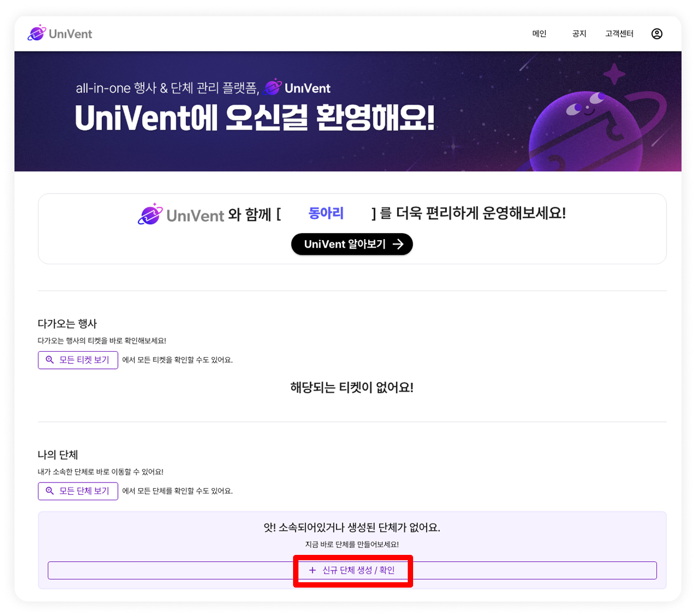Click the 해당되는 티켓이 없어요! message

tap(352, 388)
